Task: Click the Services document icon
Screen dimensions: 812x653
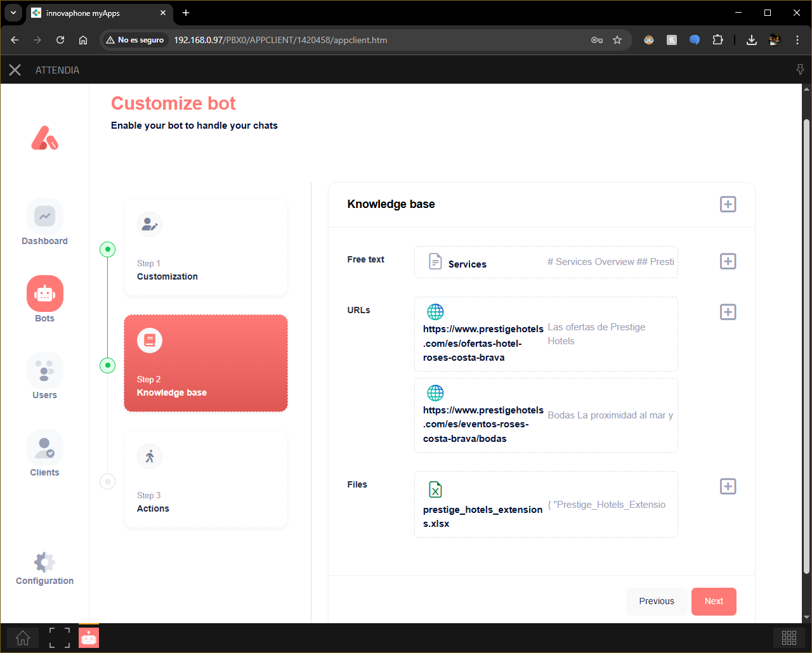Action: 435,261
